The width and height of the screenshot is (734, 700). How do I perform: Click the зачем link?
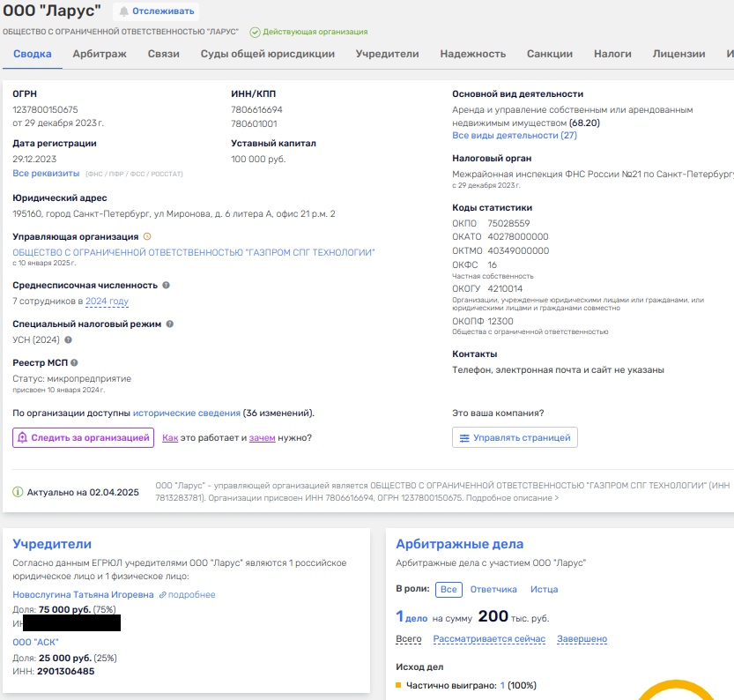point(263,438)
